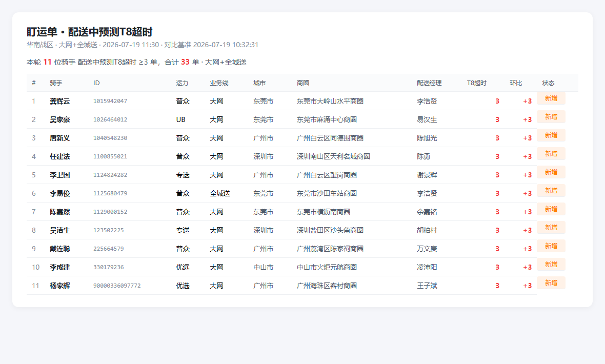Click rider ID 1124824282
This screenshot has width=605, height=364.
pyautogui.click(x=110, y=175)
